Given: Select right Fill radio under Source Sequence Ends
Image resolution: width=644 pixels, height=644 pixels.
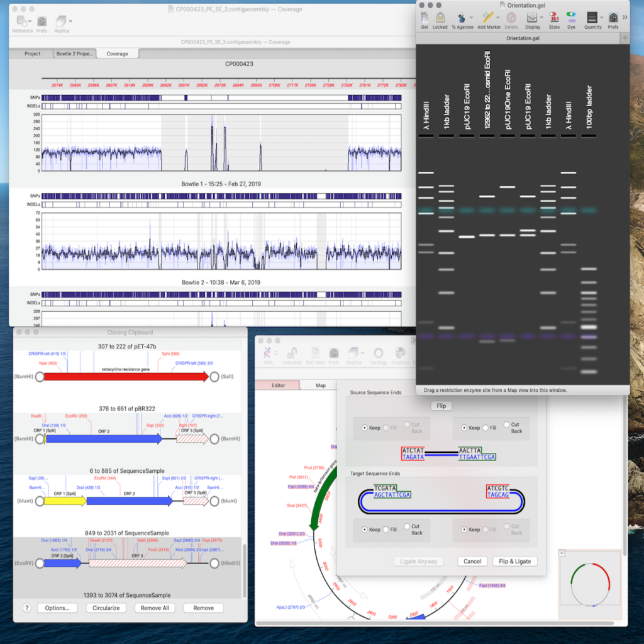Looking at the screenshot, I should 485,428.
